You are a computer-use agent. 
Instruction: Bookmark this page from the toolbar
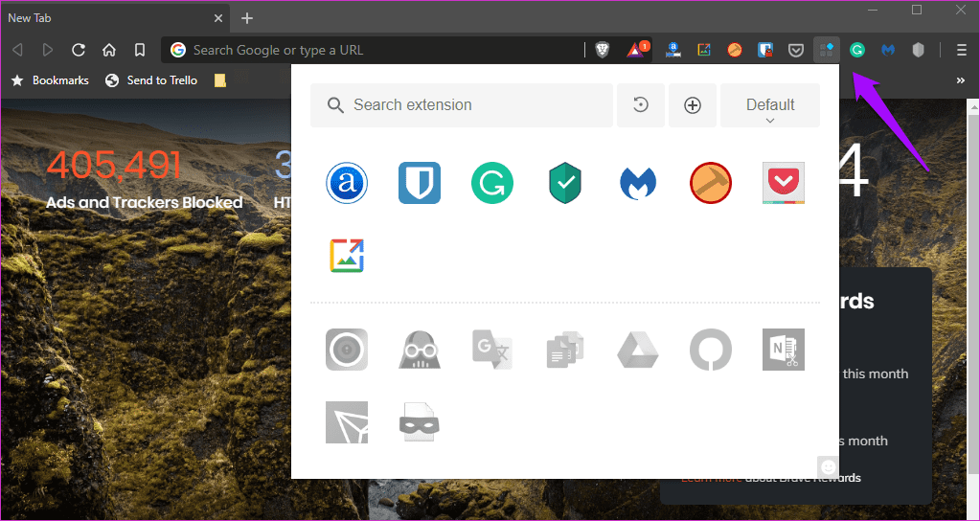pos(139,50)
